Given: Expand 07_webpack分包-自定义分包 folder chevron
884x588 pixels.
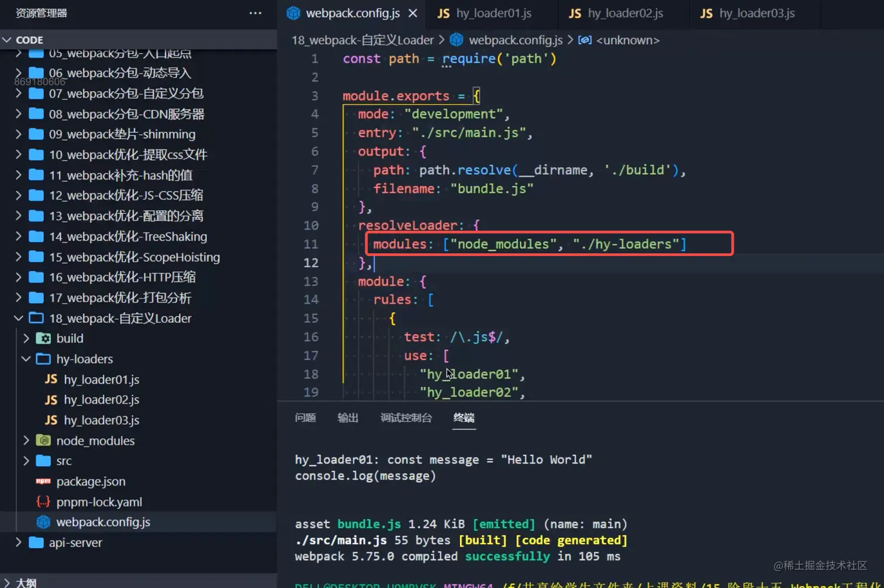Looking at the screenshot, I should click(x=18, y=93).
